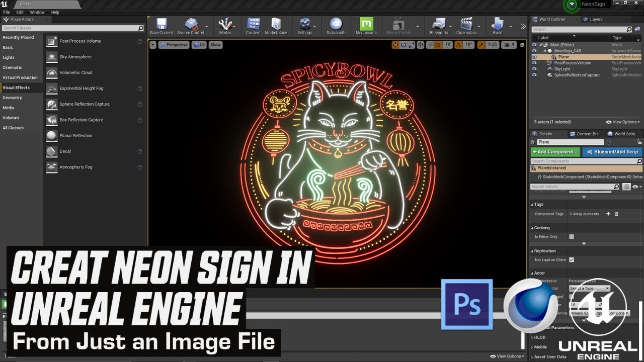Click the Post Process Volume actor icon
Image resolution: width=644 pixels, height=362 pixels.
coord(51,41)
